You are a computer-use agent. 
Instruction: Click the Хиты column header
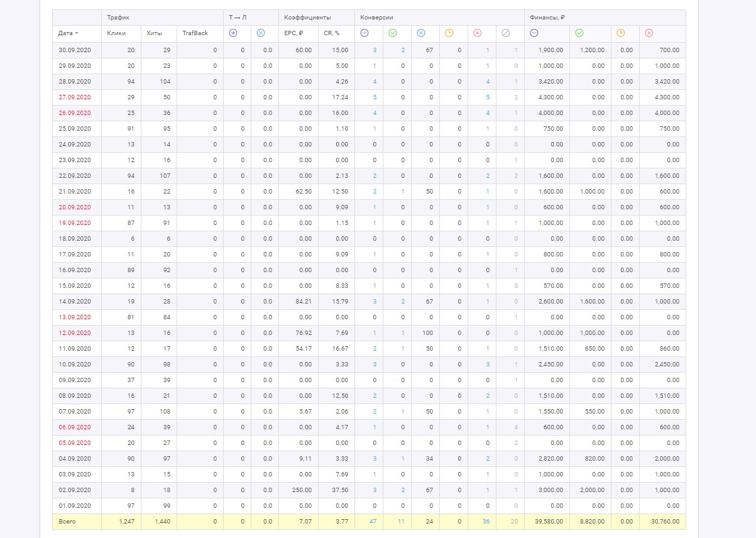153,33
